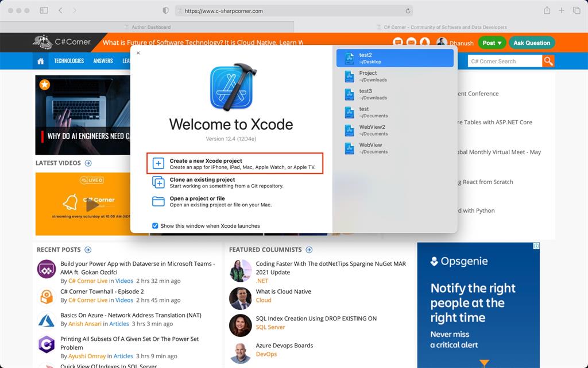Click the Safari address bar URL
The height and width of the screenshot is (368, 588).
click(x=223, y=11)
